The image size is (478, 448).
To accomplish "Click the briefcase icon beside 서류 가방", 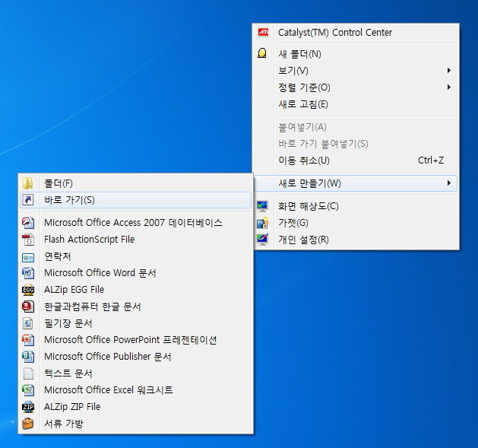I will point(28,424).
